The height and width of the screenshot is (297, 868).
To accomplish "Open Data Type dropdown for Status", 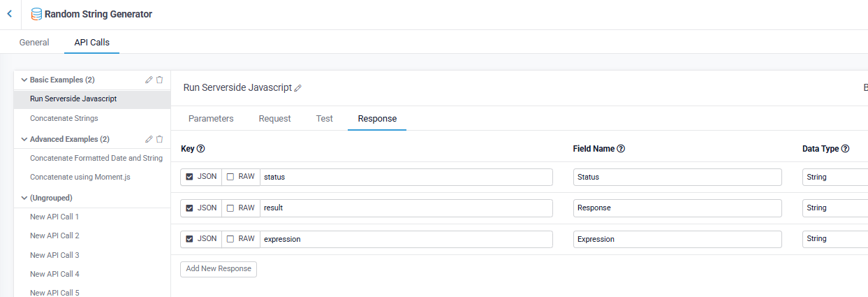I will pyautogui.click(x=834, y=178).
